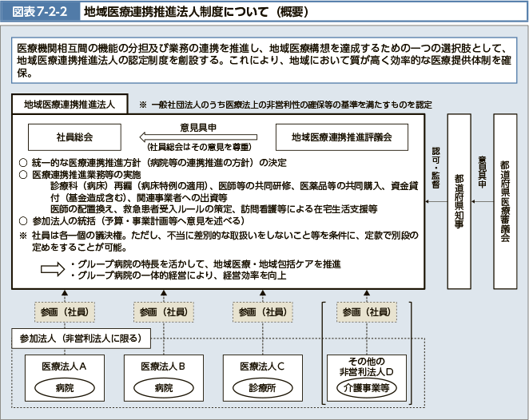
Task: Click the 参画（社員） box above 医療法人A
Action: [66, 311]
